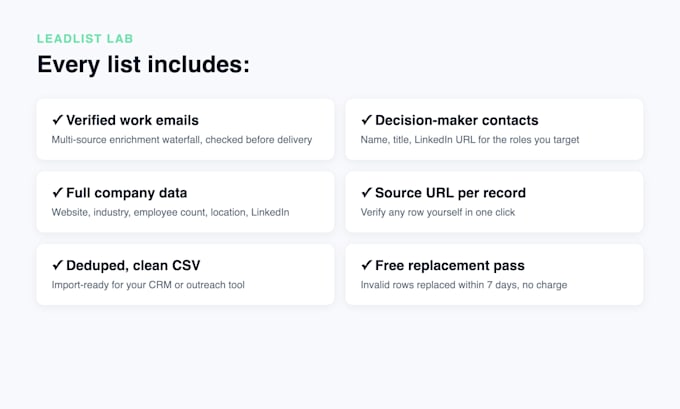Image resolution: width=680 pixels, height=409 pixels.
Task: Click the 'Name, title, LinkedIn URL' description
Action: (470, 140)
